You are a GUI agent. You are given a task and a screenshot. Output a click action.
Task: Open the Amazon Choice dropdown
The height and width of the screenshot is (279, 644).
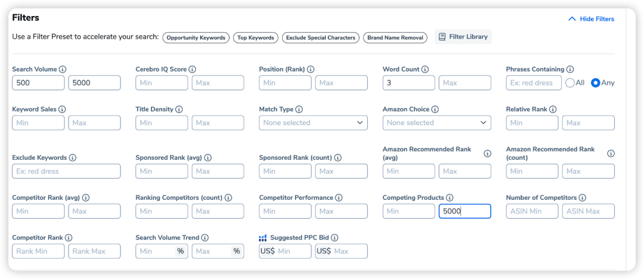coord(436,123)
